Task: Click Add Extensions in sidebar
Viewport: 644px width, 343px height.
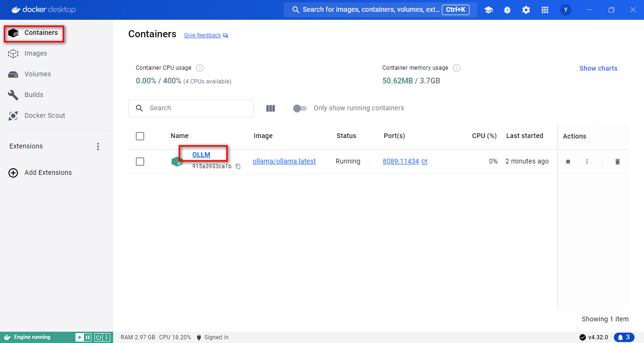Action: [48, 173]
